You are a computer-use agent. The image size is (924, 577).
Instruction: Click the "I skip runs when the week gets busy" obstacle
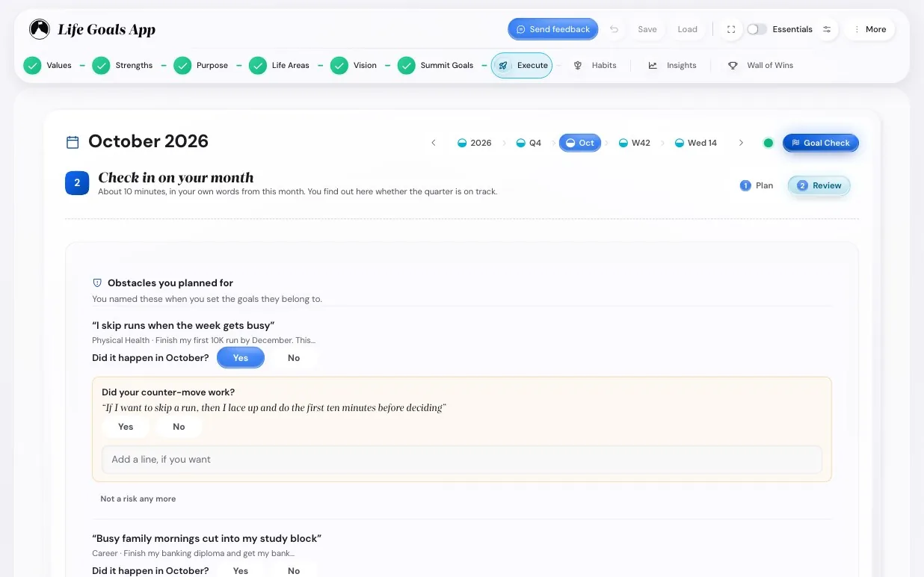(183, 325)
